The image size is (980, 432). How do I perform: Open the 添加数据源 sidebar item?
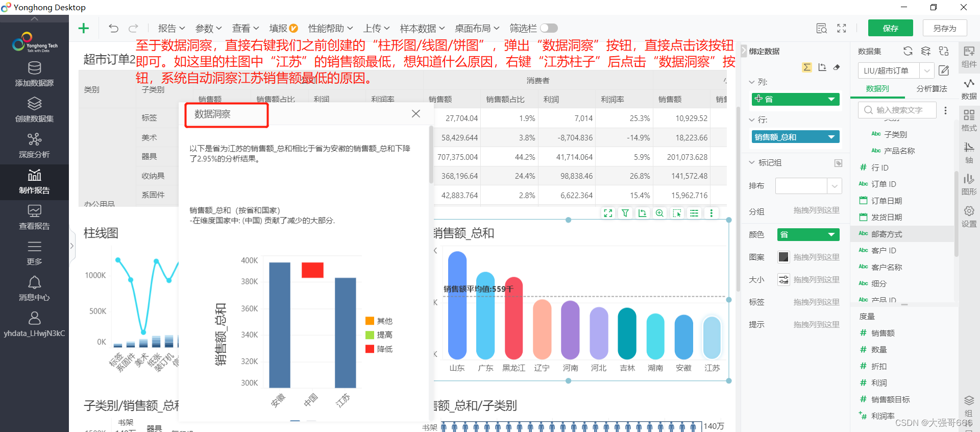click(x=34, y=74)
